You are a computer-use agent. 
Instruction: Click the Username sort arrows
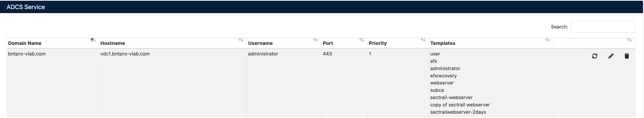point(315,40)
